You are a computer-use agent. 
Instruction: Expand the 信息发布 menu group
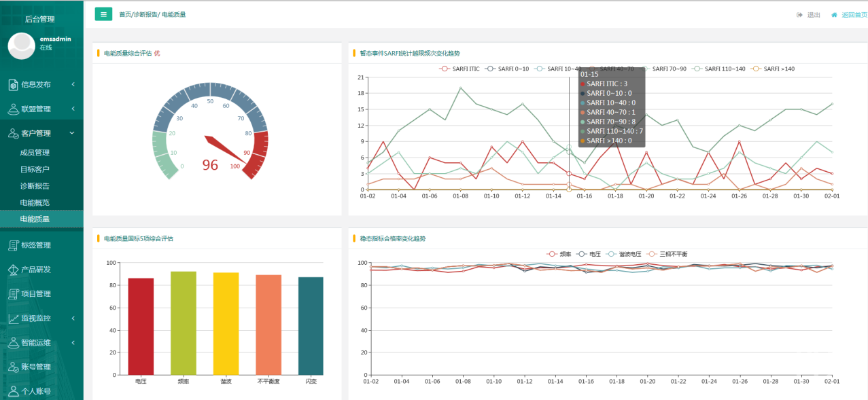click(x=41, y=85)
